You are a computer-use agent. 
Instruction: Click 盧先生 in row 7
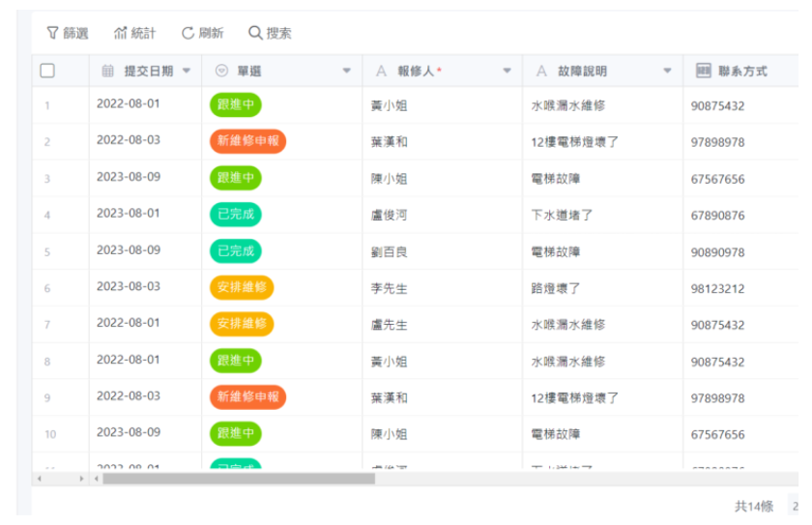coord(389,325)
